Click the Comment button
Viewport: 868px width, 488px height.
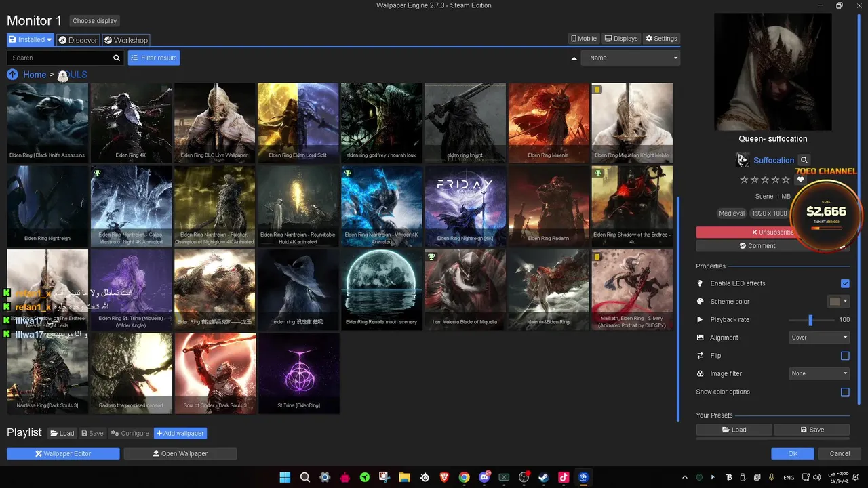click(x=757, y=246)
